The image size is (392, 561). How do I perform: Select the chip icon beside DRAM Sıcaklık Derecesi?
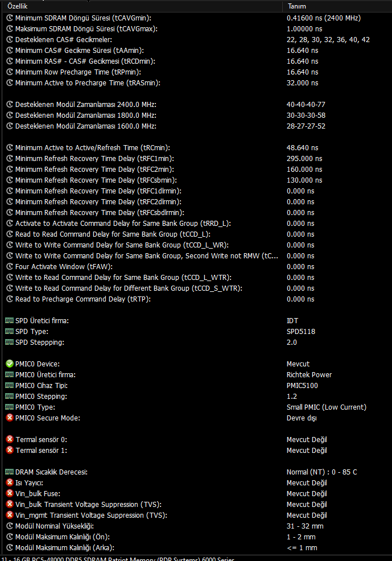pos(10,472)
